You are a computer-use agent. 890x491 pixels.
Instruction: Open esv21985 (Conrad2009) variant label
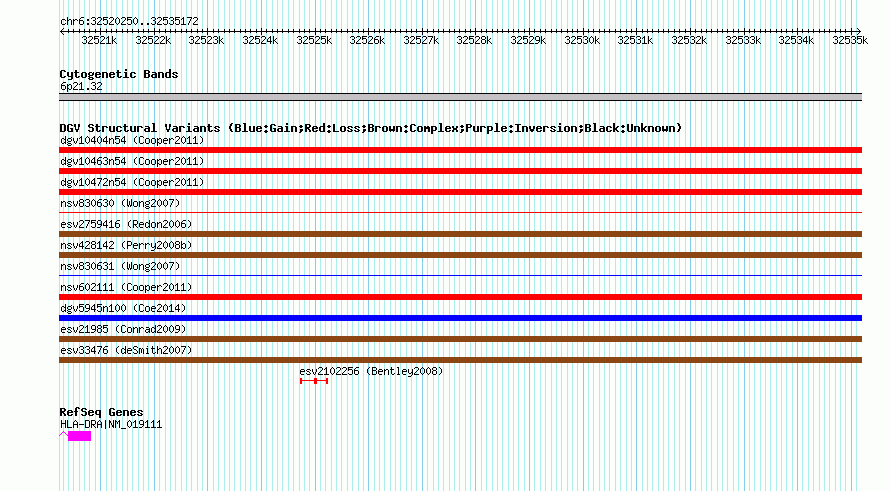pos(123,329)
